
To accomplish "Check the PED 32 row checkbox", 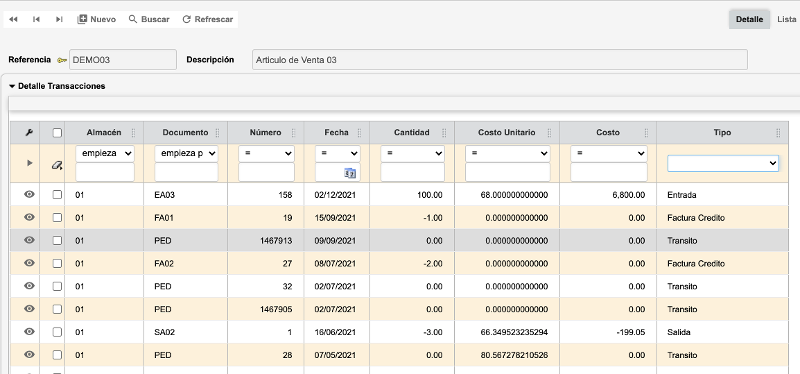I will pyautogui.click(x=57, y=286).
